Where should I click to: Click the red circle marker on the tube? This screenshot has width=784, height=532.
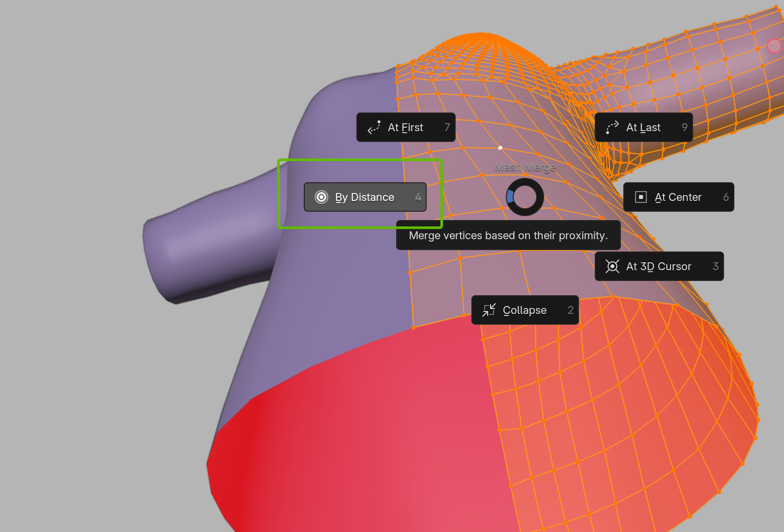click(774, 46)
